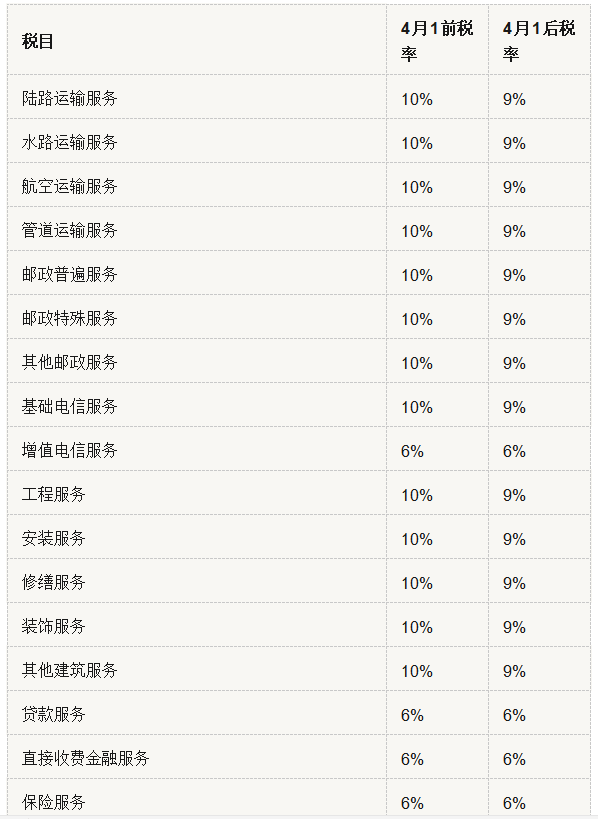Select the 基础电信服务 cell
This screenshot has width=598, height=819.
coord(69,406)
